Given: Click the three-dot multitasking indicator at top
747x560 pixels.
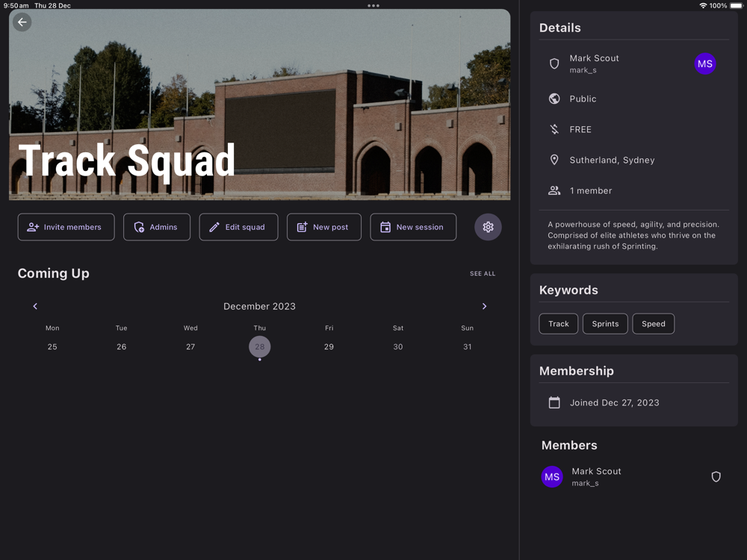Looking at the screenshot, I should point(373,6).
